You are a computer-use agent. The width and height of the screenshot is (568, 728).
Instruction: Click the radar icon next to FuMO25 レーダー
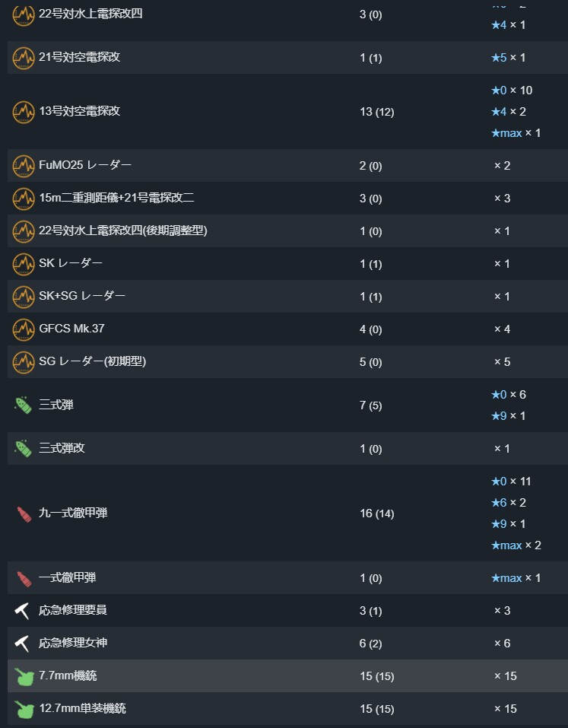click(24, 166)
